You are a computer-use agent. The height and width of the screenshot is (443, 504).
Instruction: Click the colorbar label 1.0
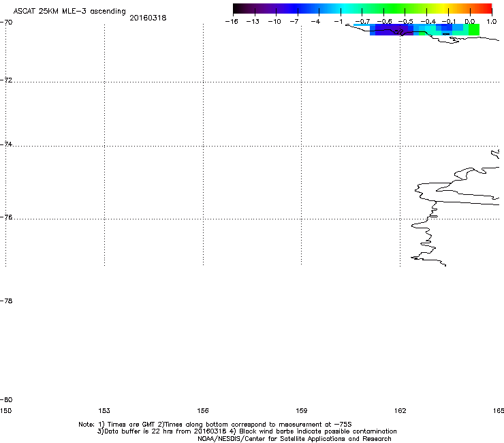tap(492, 22)
